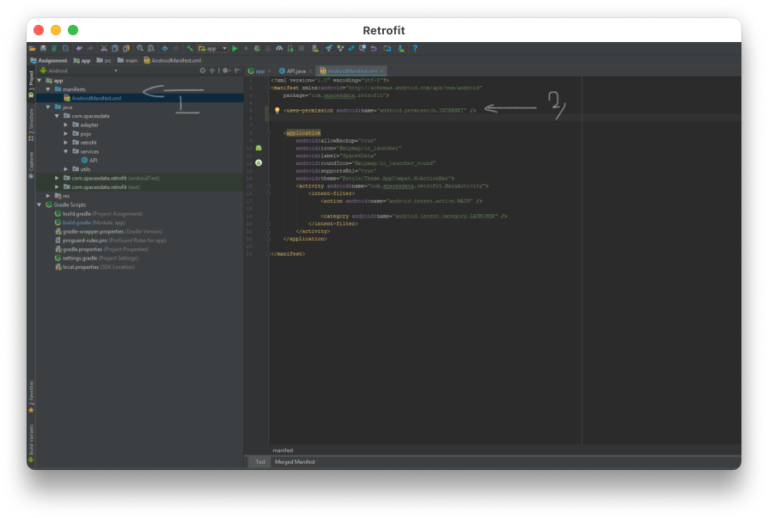Select gradle.properties (Project Properties) file

pyautogui.click(x=102, y=249)
